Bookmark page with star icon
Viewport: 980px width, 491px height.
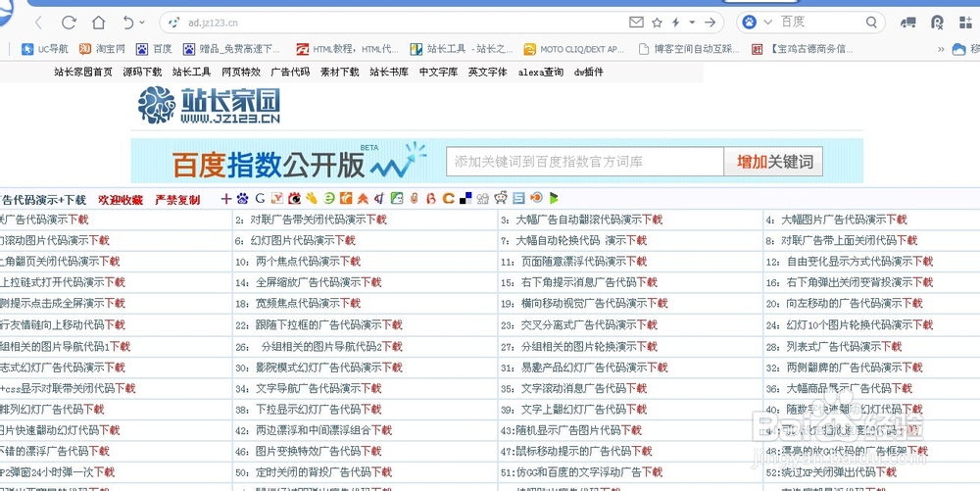657,23
